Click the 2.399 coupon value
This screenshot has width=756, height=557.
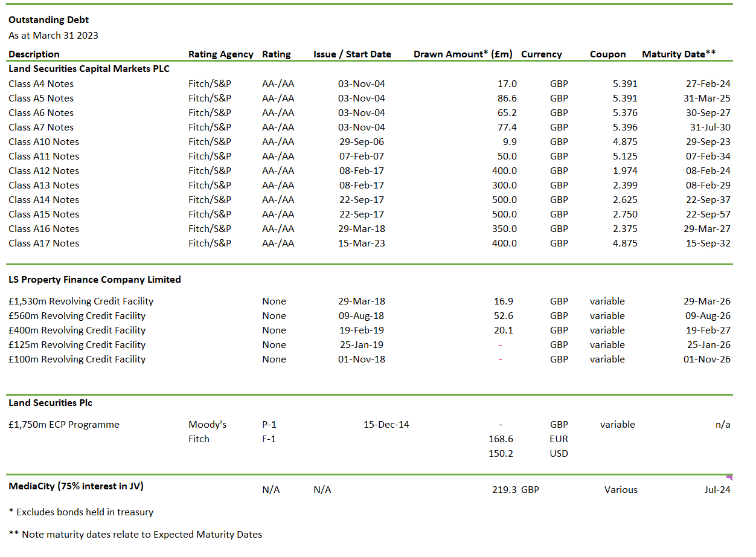click(625, 185)
